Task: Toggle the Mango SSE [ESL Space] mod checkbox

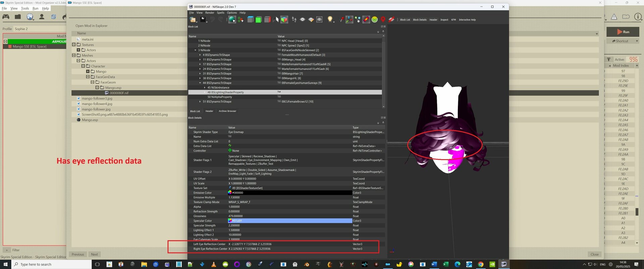Action: pyautogui.click(x=10, y=47)
